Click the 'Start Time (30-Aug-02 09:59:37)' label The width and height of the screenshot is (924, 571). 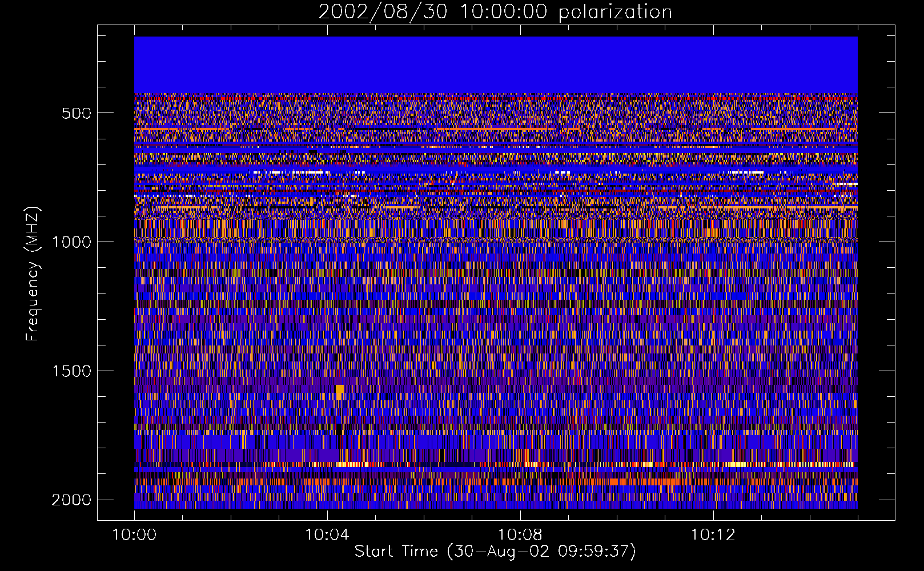click(x=495, y=552)
